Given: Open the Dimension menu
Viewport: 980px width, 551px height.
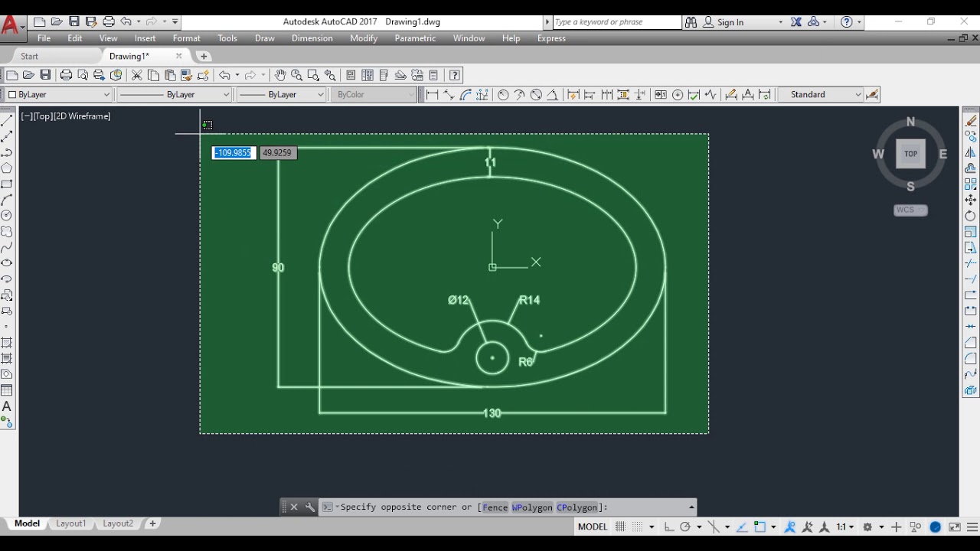Looking at the screenshot, I should coord(312,38).
